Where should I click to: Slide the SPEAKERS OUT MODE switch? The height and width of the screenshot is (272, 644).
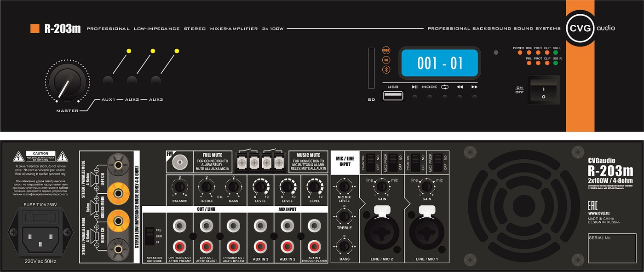pyautogui.click(x=149, y=236)
